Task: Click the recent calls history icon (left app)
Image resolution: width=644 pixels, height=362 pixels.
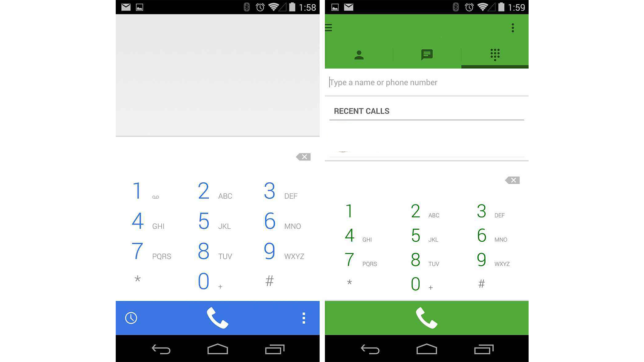Action: tap(130, 317)
